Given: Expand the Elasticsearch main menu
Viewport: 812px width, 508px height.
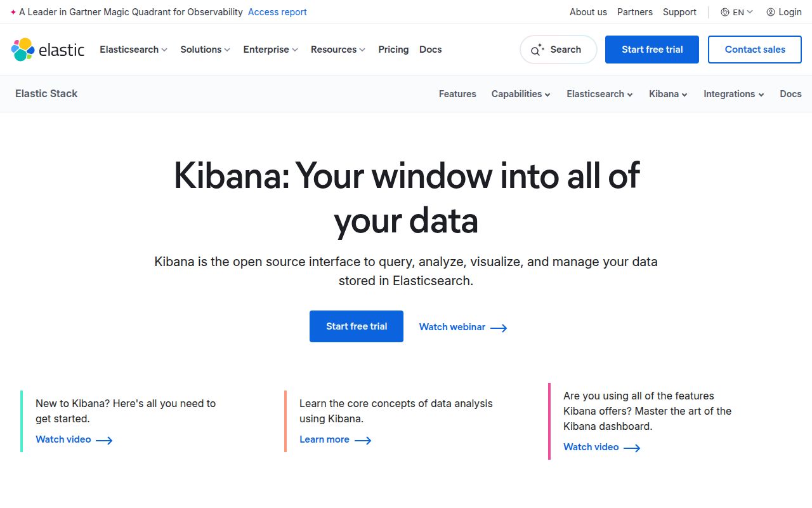Looking at the screenshot, I should (x=133, y=50).
